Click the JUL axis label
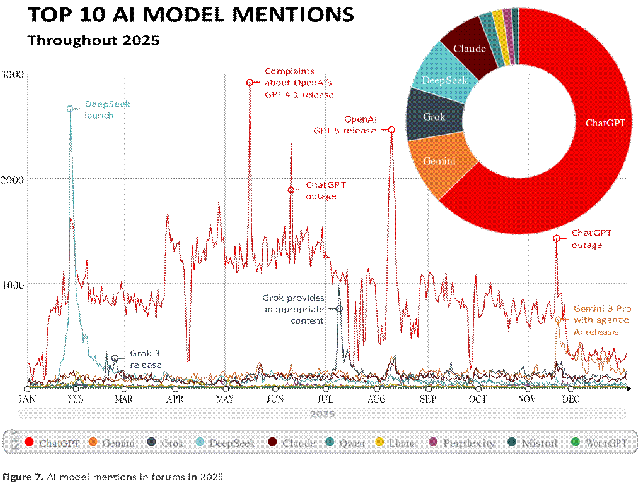The height and width of the screenshot is (483, 640). pos(325,398)
